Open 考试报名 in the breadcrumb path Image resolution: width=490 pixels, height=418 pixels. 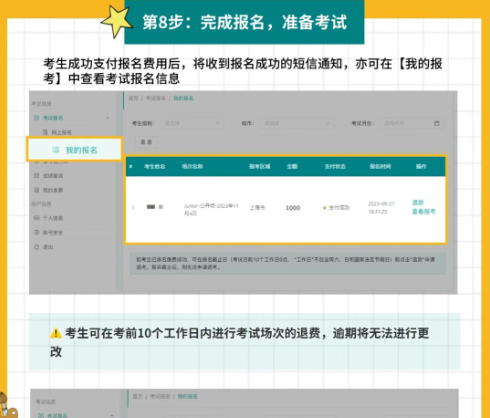pos(156,98)
